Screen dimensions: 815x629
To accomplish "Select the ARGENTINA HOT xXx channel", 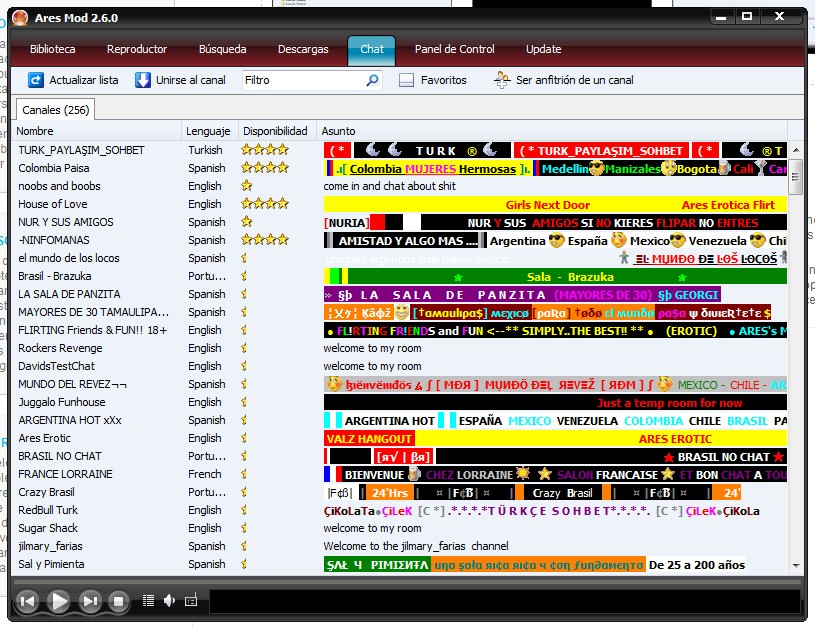I will (399, 420).
